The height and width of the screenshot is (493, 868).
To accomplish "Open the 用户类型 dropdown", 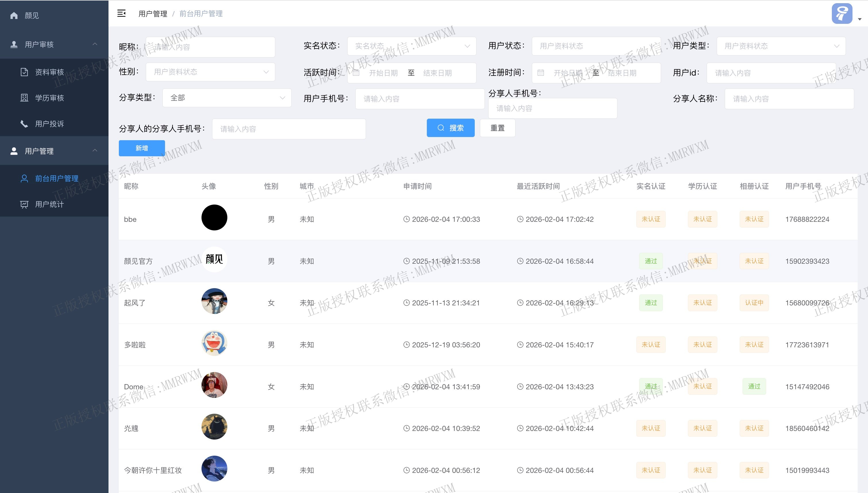I will [x=781, y=46].
